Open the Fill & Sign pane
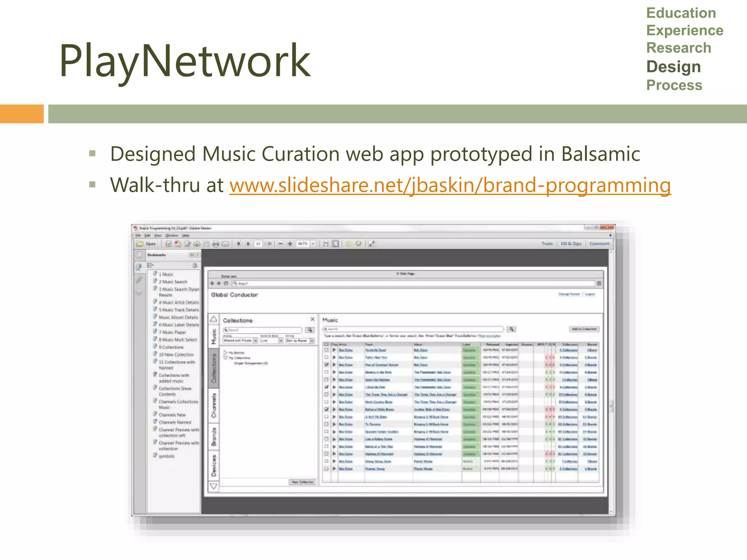Image resolution: width=747 pixels, height=560 pixels. click(x=571, y=244)
